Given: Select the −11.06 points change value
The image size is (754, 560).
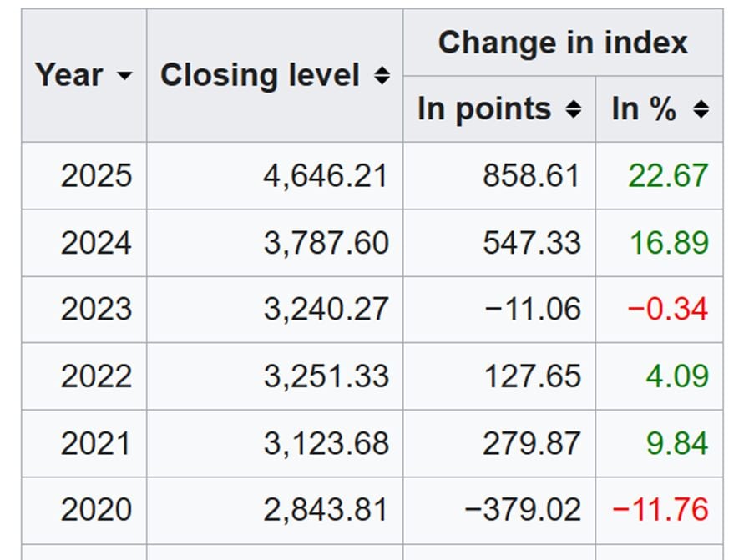Looking at the screenshot, I should 531,310.
